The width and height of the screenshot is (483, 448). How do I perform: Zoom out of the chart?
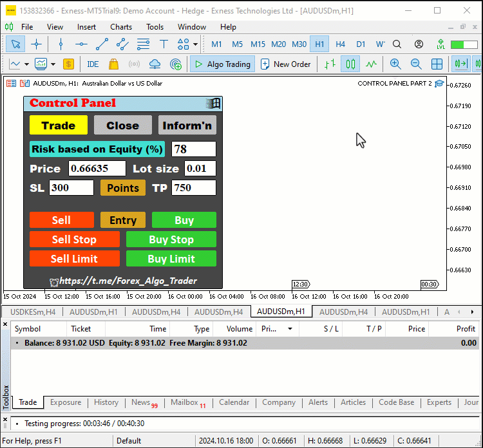click(416, 64)
